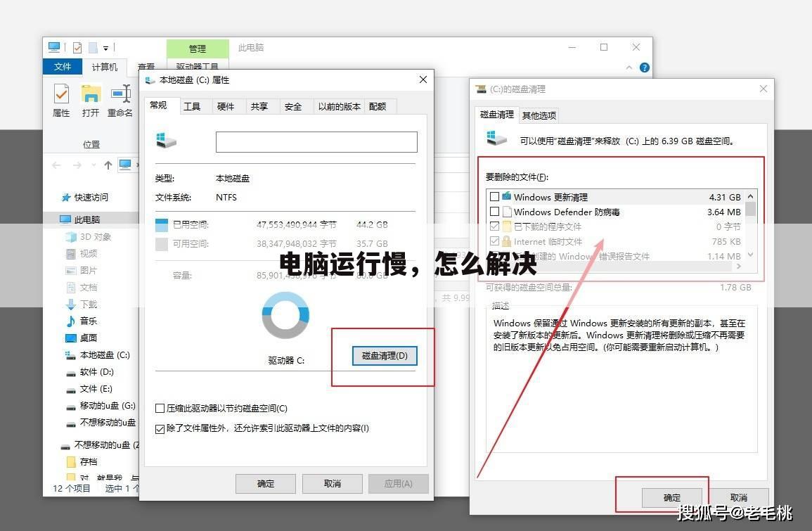This screenshot has width=812, height=531.
Task: Minimize the Explorer window
Action: click(572, 47)
